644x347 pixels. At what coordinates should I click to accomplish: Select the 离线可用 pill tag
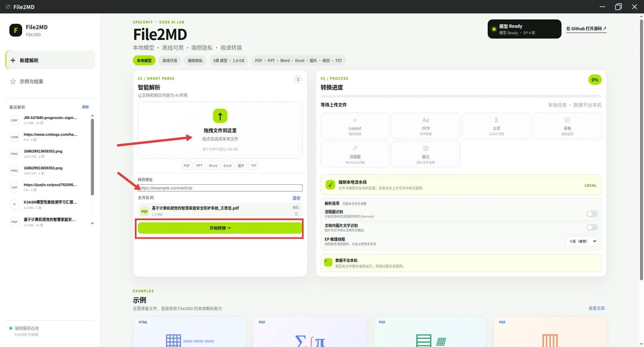(x=169, y=60)
